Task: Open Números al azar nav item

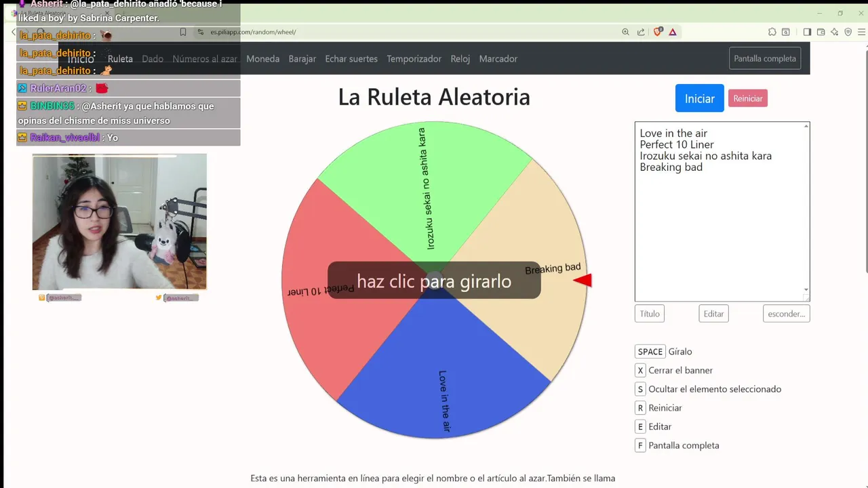Action: point(205,59)
